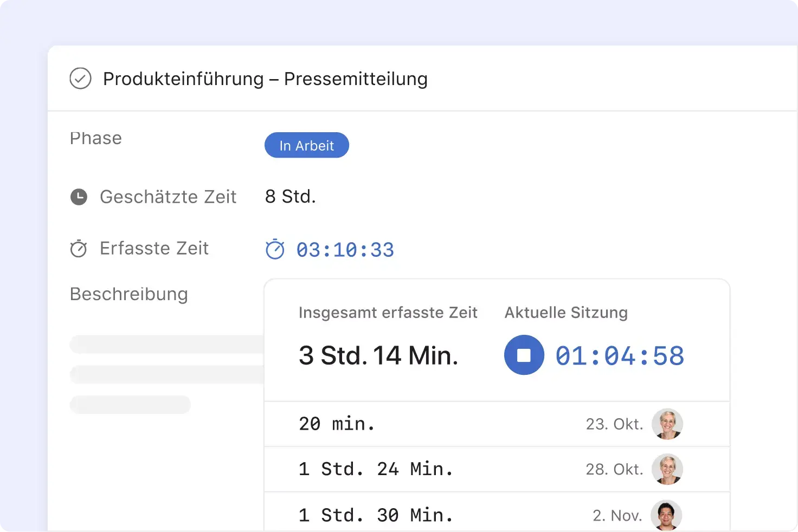Click the estimated time value 8 Std.
Image resolution: width=798 pixels, height=532 pixels.
coord(290,196)
